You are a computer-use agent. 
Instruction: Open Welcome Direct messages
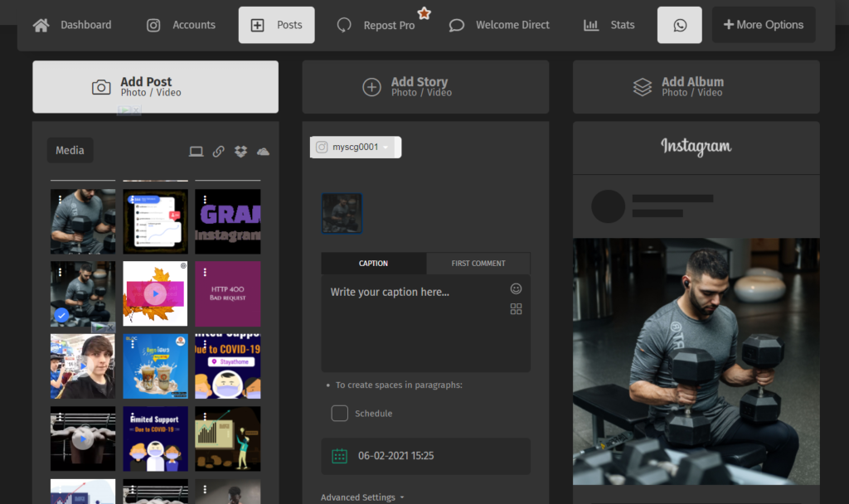498,25
